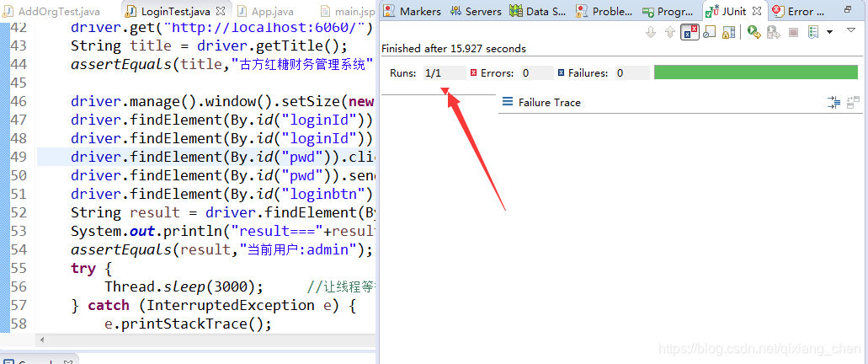
Task: Open the JUnit View Menu triangle
Action: click(851, 30)
